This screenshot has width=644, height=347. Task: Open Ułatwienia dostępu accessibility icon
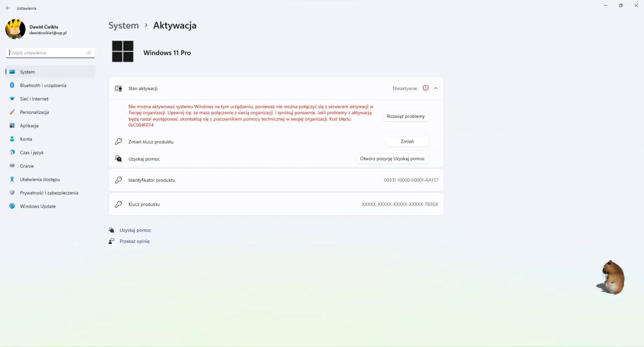(x=12, y=179)
